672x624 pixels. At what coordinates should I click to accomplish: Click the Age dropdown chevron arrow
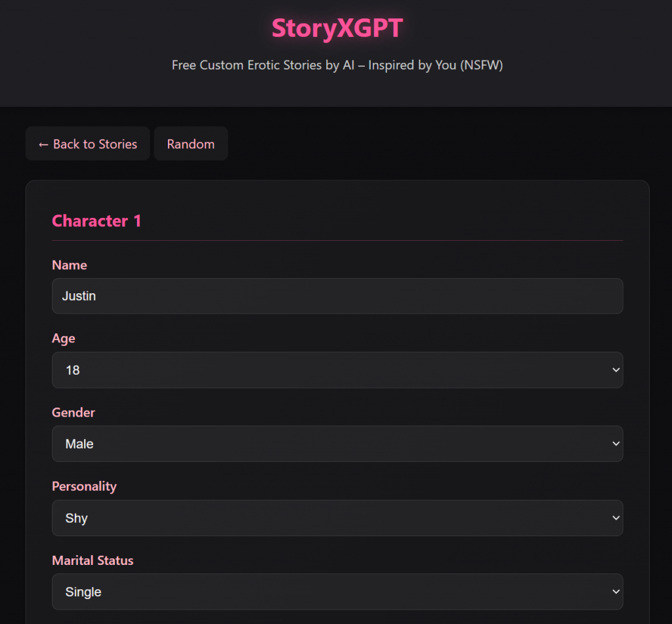616,370
